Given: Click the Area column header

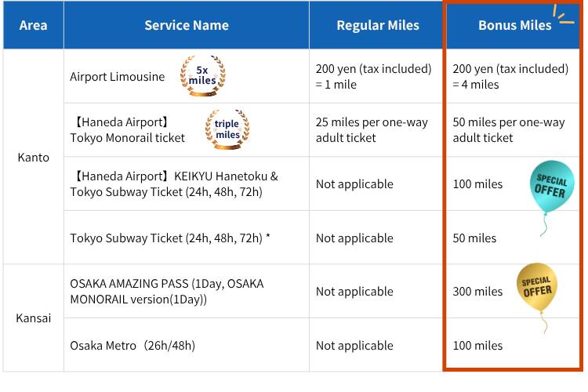Looking at the screenshot, I should (x=33, y=25).
